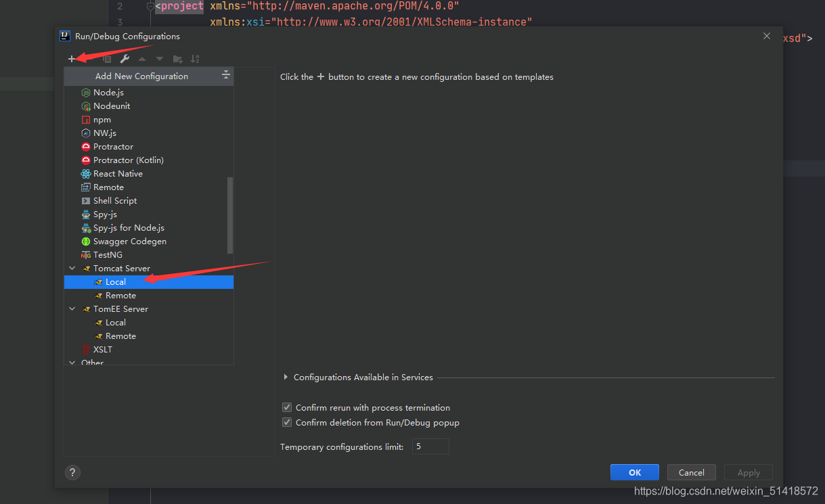The width and height of the screenshot is (825, 504).
Task: Click the Nodeunit configuration icon
Action: pyautogui.click(x=86, y=106)
